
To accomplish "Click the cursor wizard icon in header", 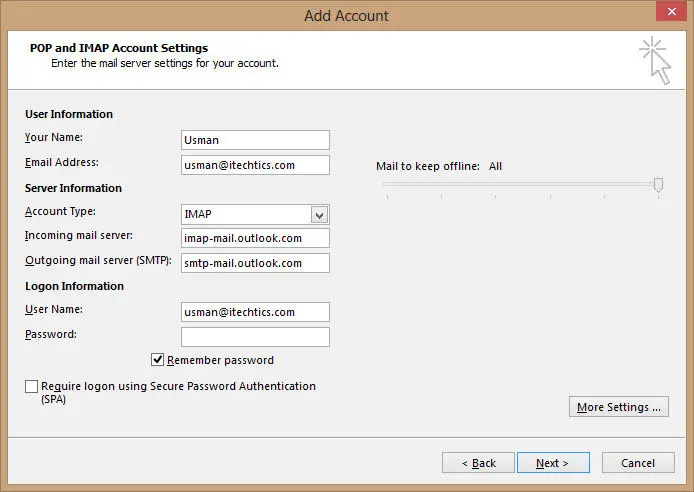I will coord(655,61).
